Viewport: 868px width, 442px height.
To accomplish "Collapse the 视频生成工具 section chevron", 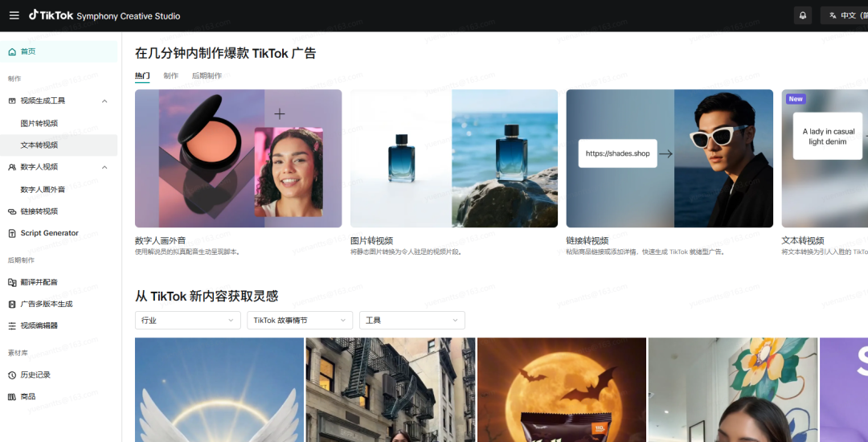I will pyautogui.click(x=104, y=100).
